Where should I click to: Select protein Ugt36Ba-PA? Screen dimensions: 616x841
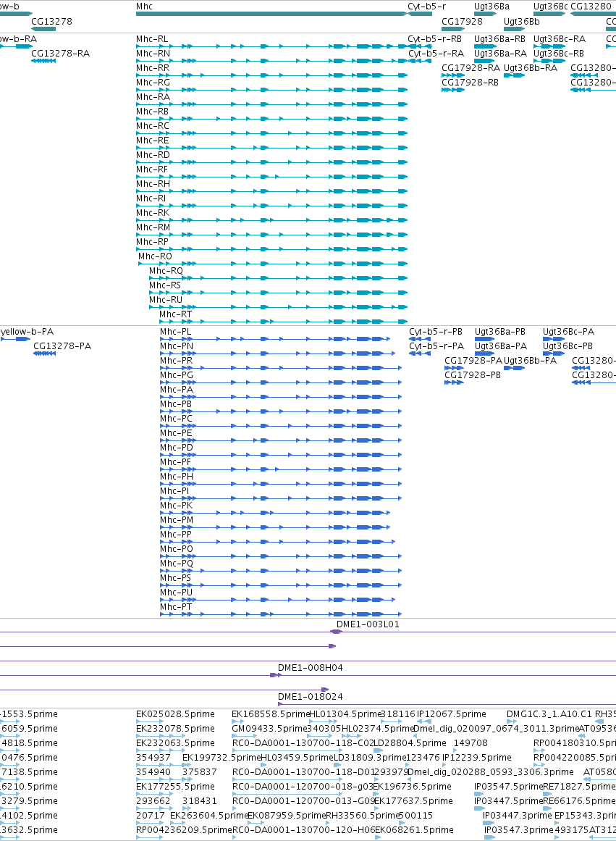click(501, 346)
